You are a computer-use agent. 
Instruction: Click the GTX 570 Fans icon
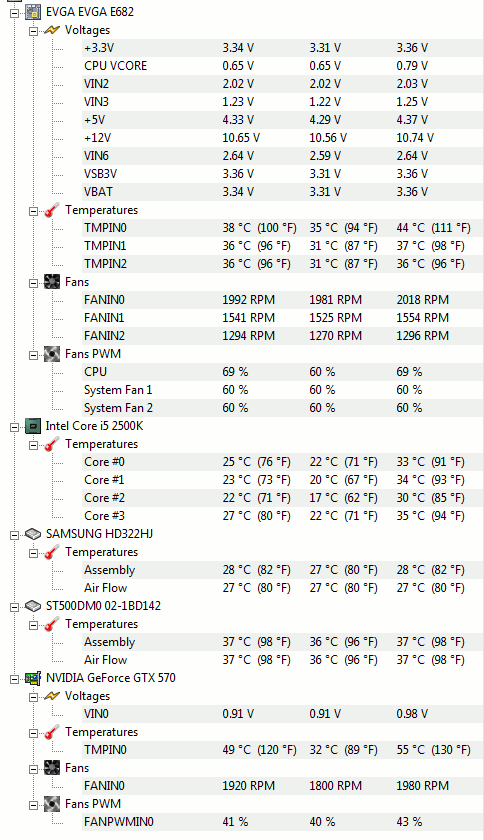tap(51, 768)
